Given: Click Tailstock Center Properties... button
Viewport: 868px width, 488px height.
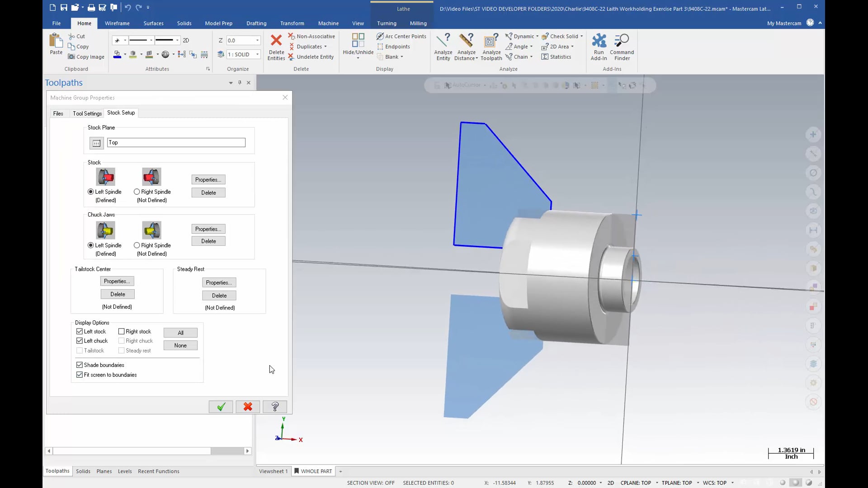Looking at the screenshot, I should (117, 281).
